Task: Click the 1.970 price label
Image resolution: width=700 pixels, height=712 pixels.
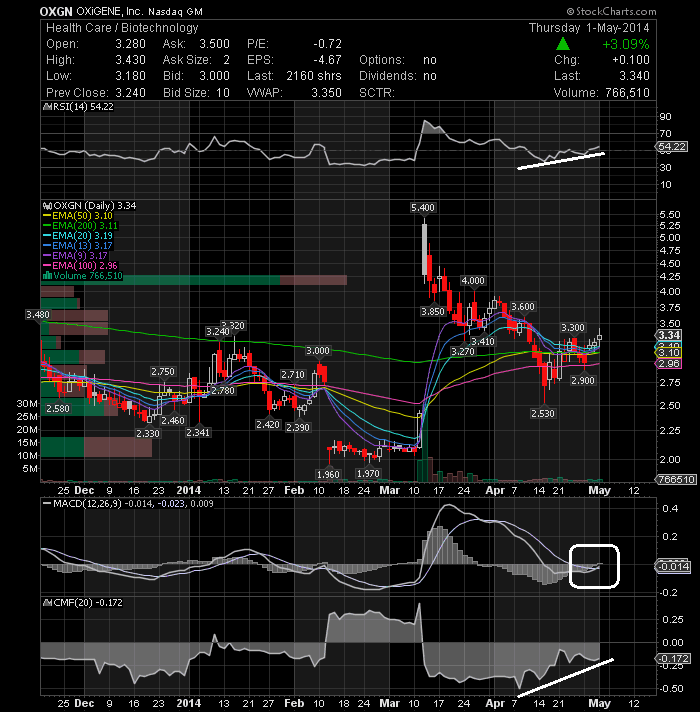Action: (x=368, y=474)
